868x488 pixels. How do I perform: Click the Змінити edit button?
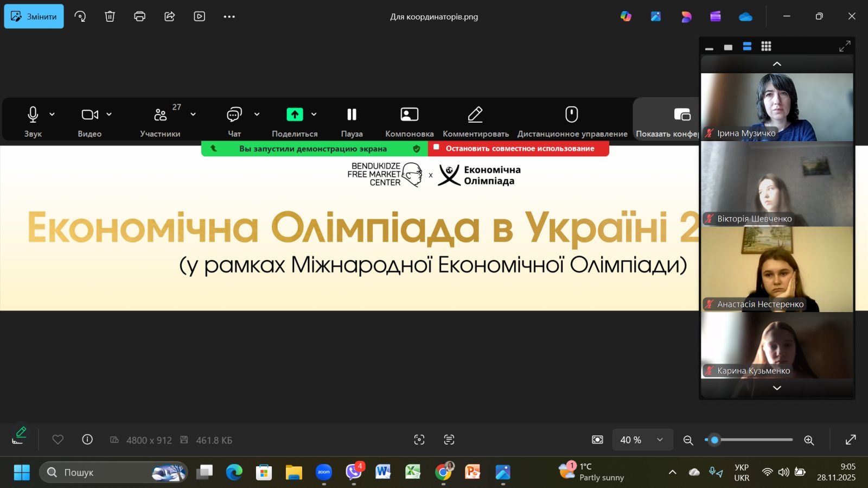34,16
